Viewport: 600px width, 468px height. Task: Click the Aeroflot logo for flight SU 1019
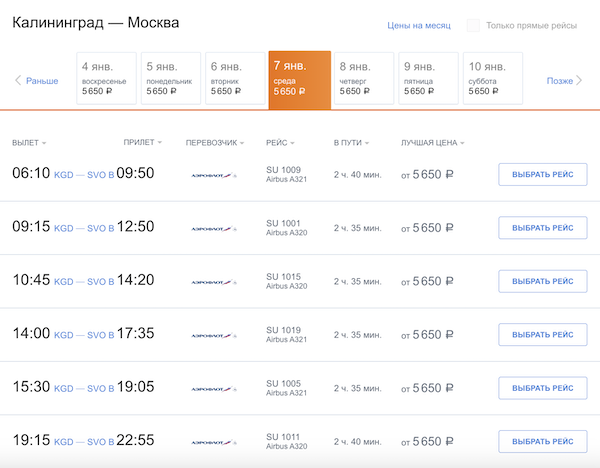pyautogui.click(x=213, y=335)
